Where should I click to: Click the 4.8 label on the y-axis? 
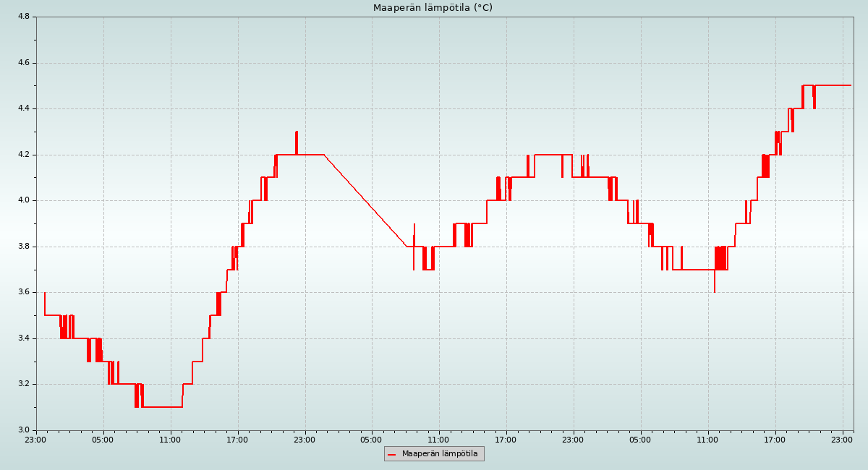[x=22, y=17]
